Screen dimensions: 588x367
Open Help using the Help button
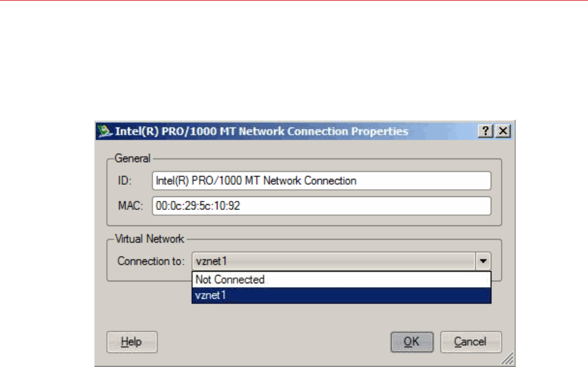click(x=131, y=342)
